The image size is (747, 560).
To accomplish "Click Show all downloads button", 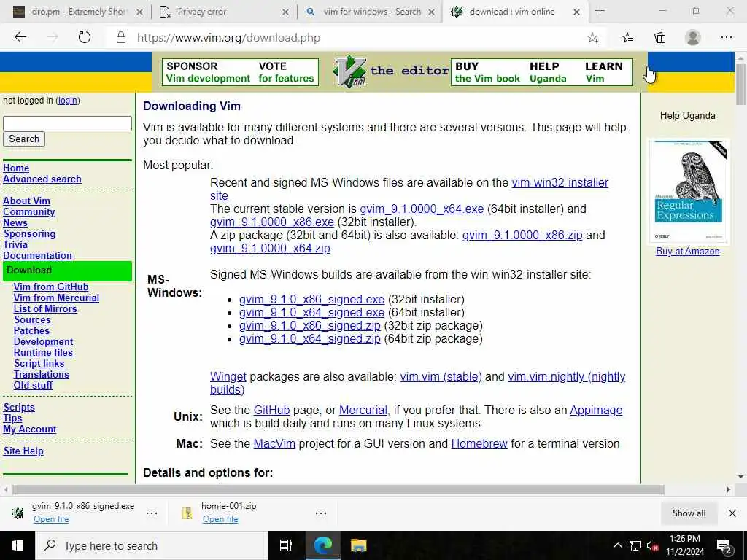I will point(689,513).
